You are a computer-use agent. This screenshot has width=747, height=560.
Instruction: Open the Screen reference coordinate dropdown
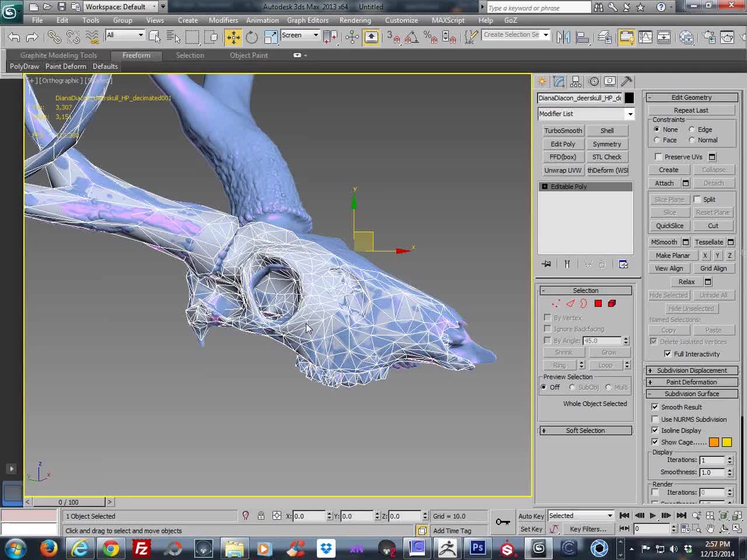click(x=300, y=35)
